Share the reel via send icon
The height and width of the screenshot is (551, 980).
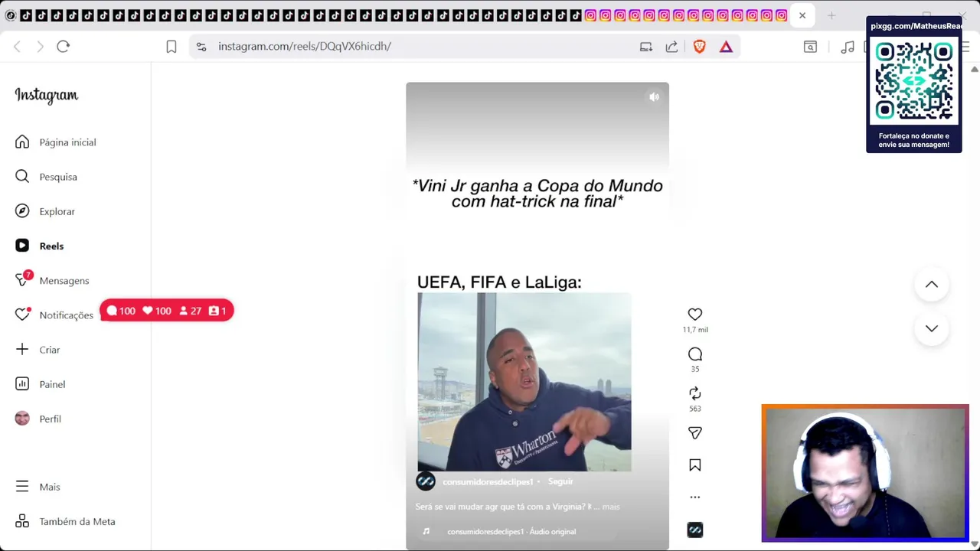(694, 433)
